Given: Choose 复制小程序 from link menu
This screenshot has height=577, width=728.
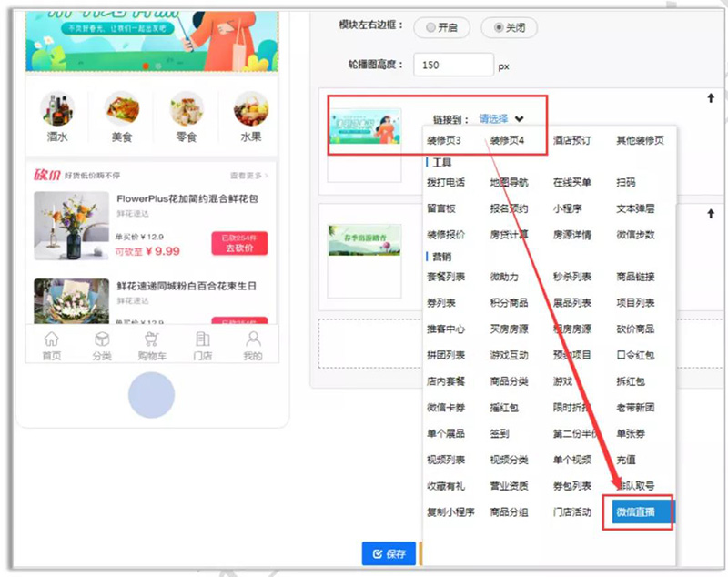Looking at the screenshot, I should 450,512.
